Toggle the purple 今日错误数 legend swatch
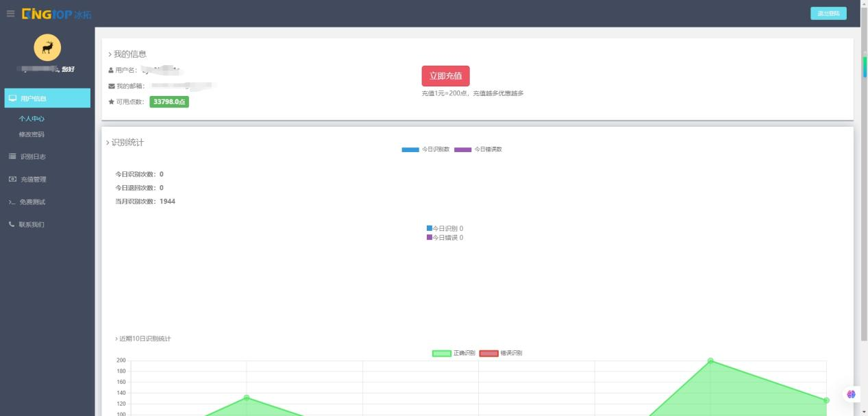 click(x=463, y=149)
